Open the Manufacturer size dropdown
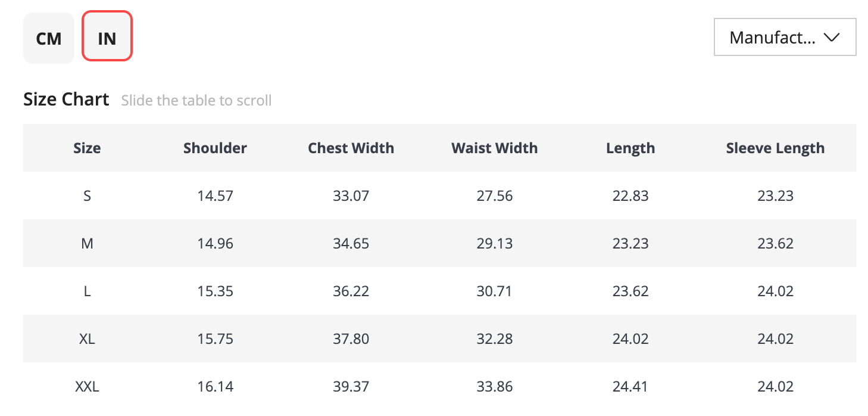Image resolution: width=868 pixels, height=416 pixels. pyautogui.click(x=785, y=37)
